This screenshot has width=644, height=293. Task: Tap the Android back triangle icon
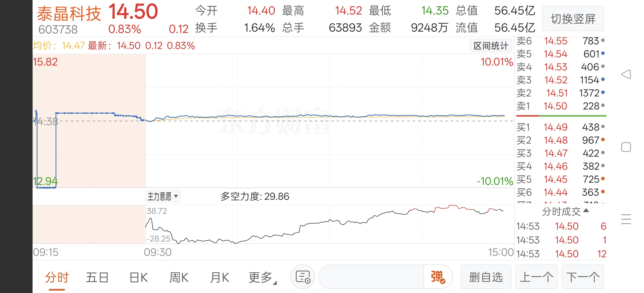point(626,74)
